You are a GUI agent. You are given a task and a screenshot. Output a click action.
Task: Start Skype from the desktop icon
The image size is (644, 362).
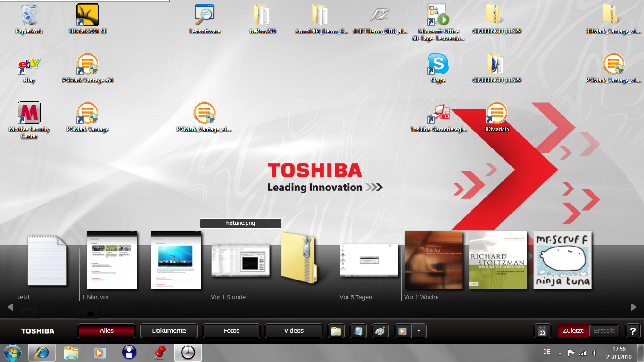(x=438, y=68)
